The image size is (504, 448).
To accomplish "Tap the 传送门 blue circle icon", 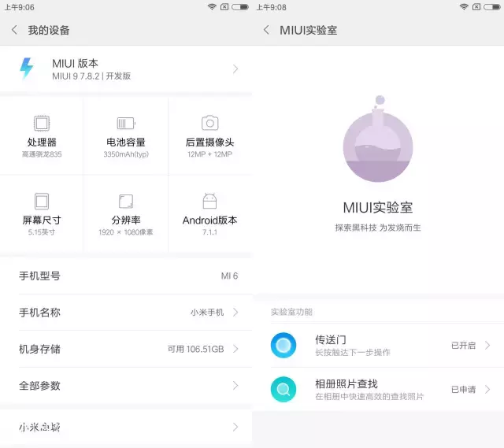I will pos(283,345).
